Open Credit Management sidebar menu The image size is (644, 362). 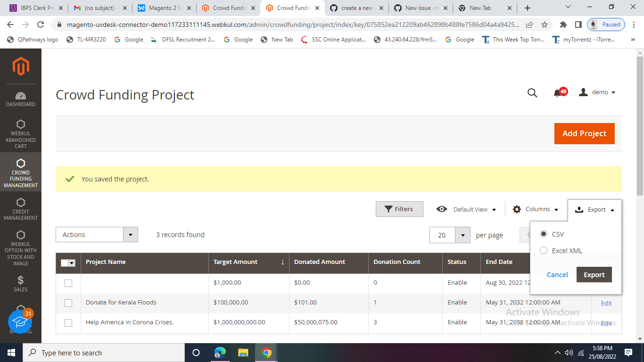pyautogui.click(x=21, y=209)
